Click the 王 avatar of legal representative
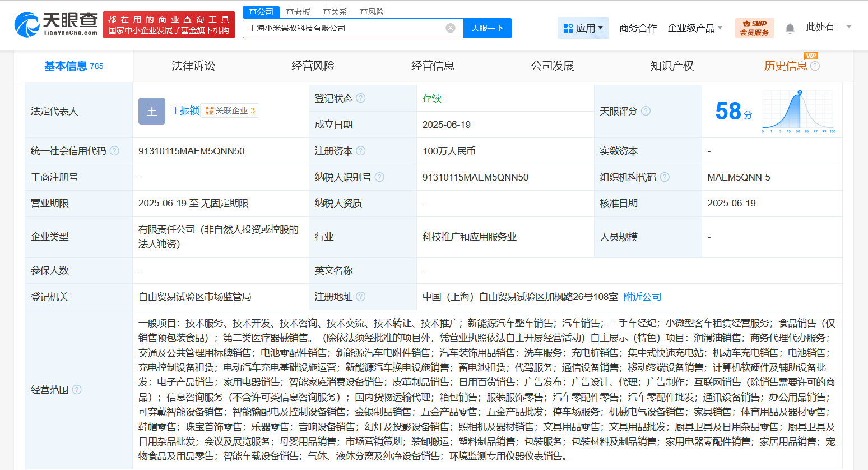The image size is (868, 470). point(152,111)
